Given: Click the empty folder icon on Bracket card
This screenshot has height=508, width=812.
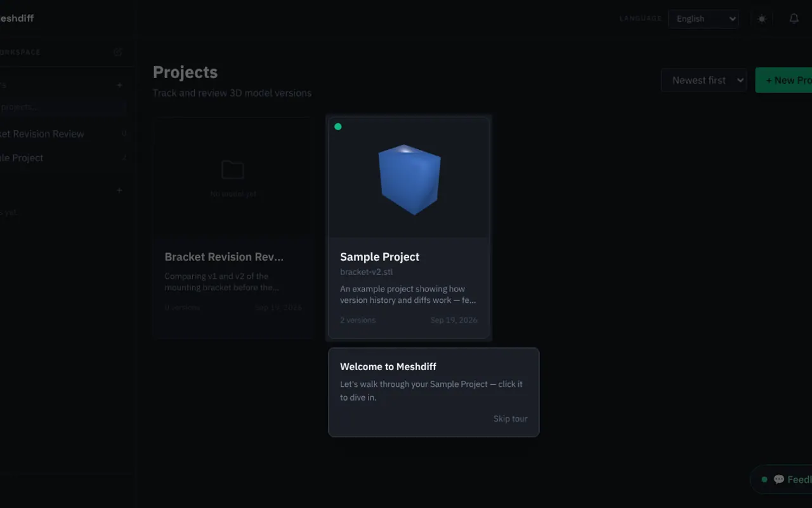Looking at the screenshot, I should 233,170.
